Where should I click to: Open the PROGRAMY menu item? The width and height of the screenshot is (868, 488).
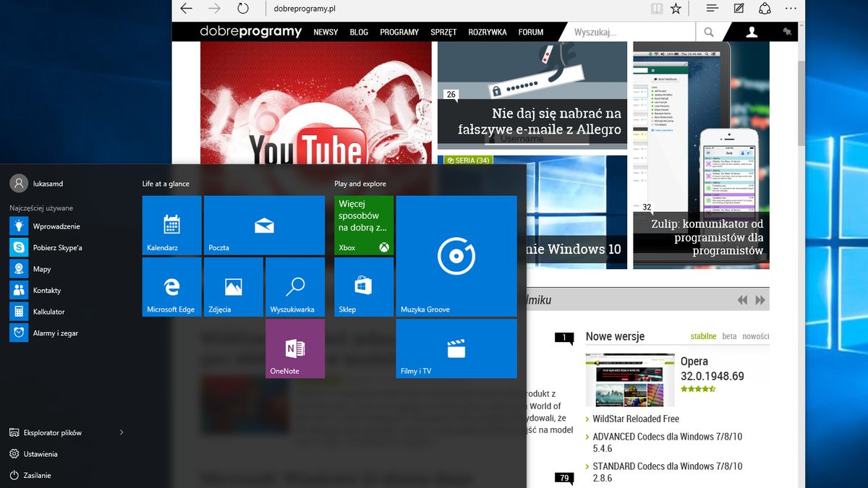[399, 32]
